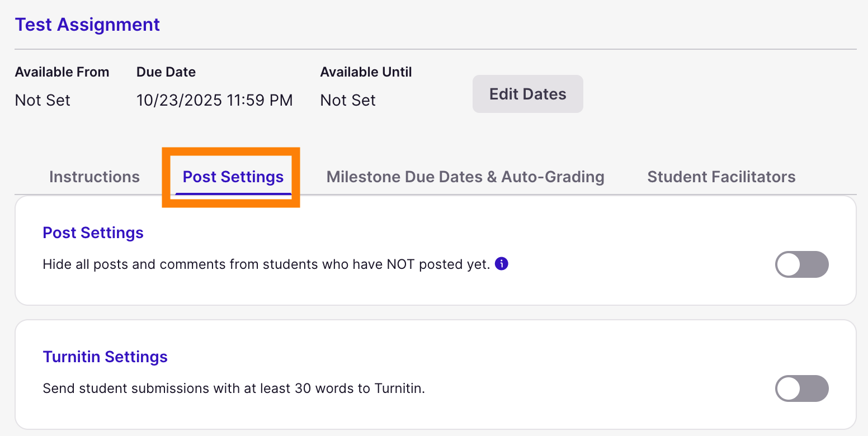Turn on the Turnitin submissions toggle
Image resolution: width=868 pixels, height=436 pixels.
[801, 388]
